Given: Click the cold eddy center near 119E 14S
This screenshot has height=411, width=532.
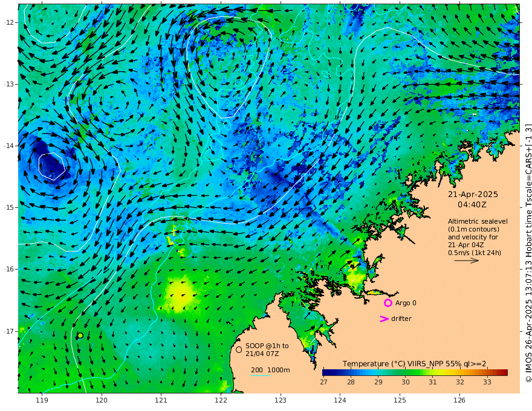Looking at the screenshot, I should (x=51, y=166).
